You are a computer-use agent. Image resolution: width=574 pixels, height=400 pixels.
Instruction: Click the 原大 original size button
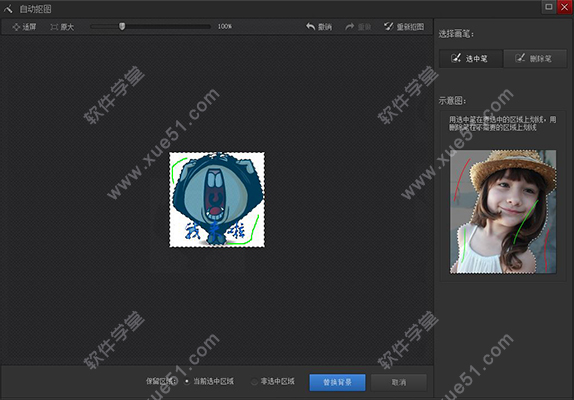(x=62, y=27)
